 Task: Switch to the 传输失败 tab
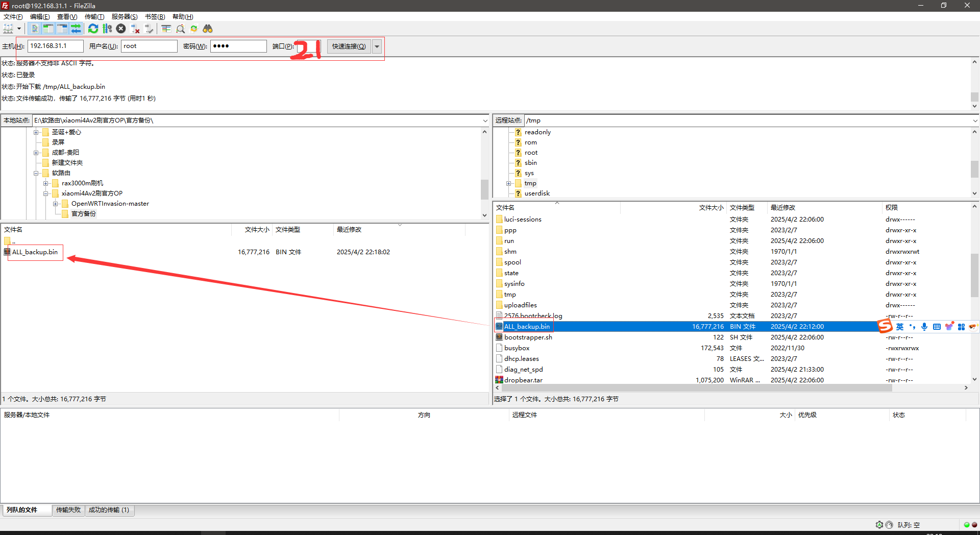[68, 510]
